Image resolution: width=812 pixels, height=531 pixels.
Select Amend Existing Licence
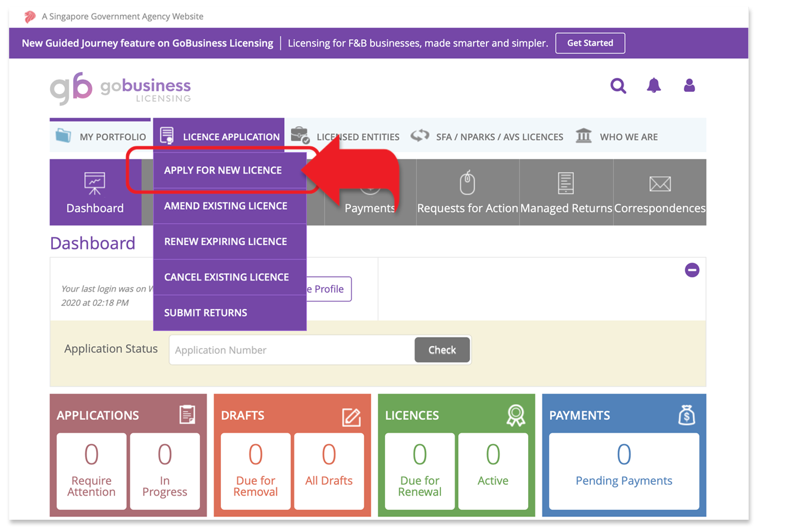tap(230, 206)
